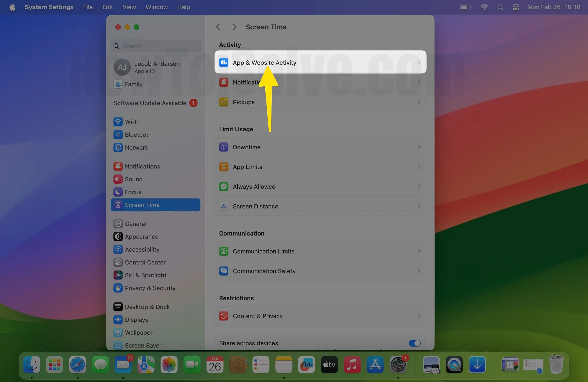The image size is (588, 382).
Task: Launch the App Store from the Dock
Action: click(x=375, y=365)
